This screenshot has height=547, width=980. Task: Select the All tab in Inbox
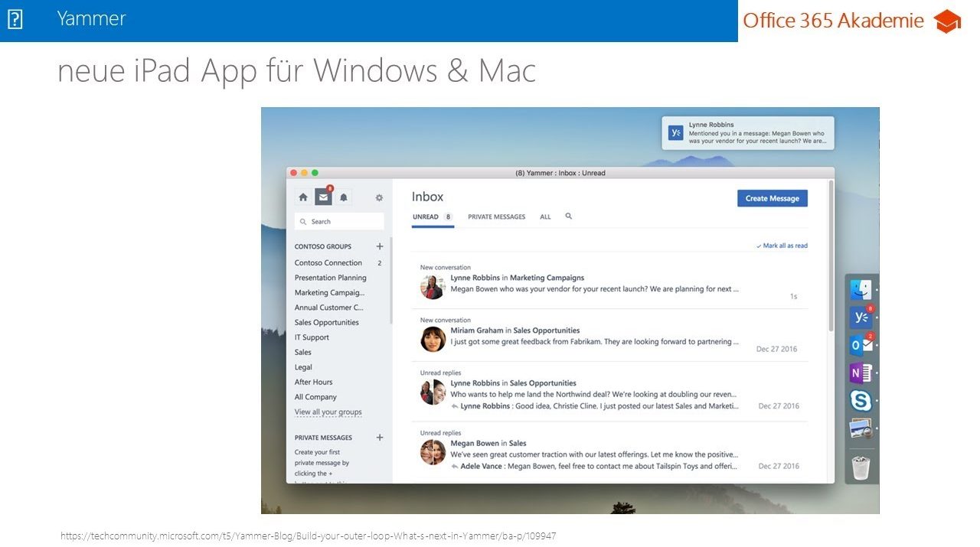coord(545,217)
